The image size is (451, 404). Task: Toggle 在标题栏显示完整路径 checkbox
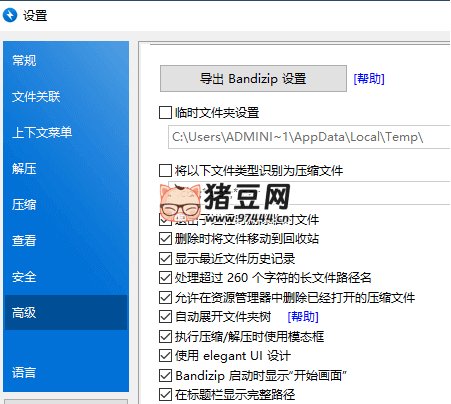click(165, 395)
